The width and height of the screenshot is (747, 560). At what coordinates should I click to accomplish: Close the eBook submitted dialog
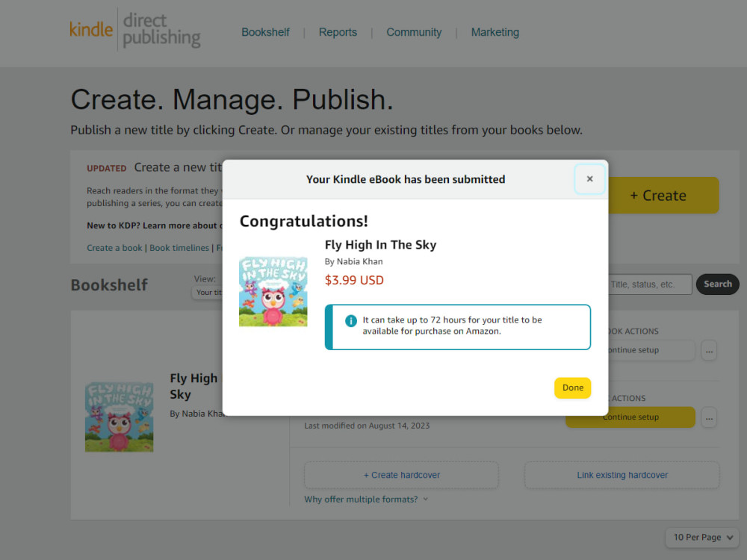point(589,179)
